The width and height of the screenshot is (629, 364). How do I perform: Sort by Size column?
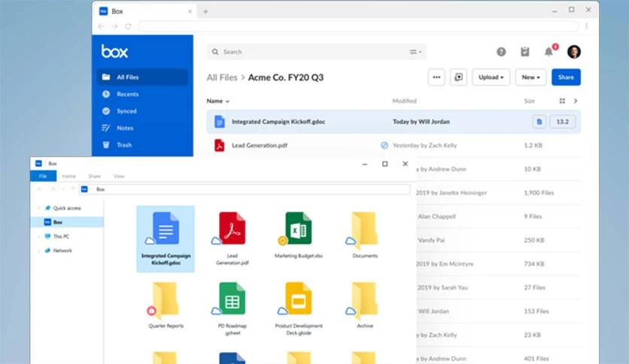[530, 101]
